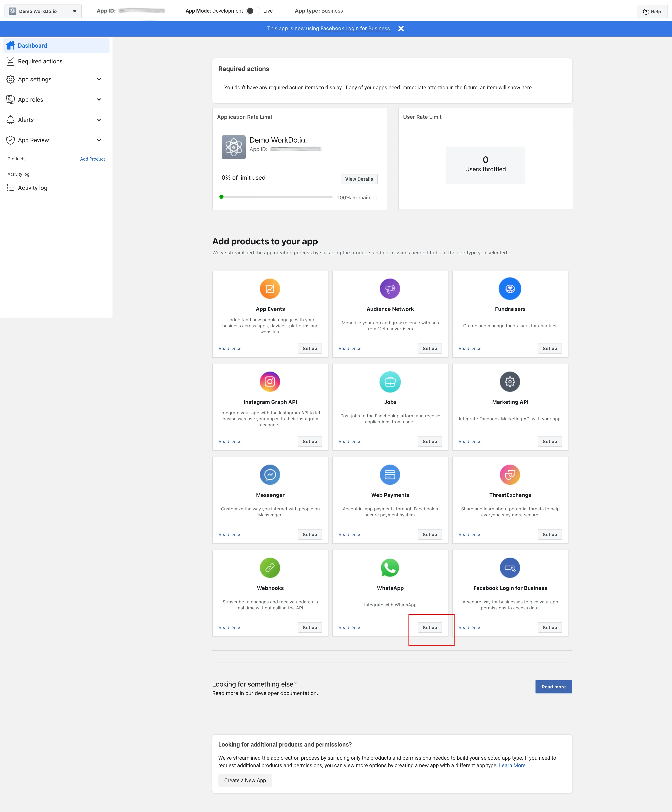Viewport: 672px width, 812px height.
Task: Click the Webhooks link icon
Action: 270,568
